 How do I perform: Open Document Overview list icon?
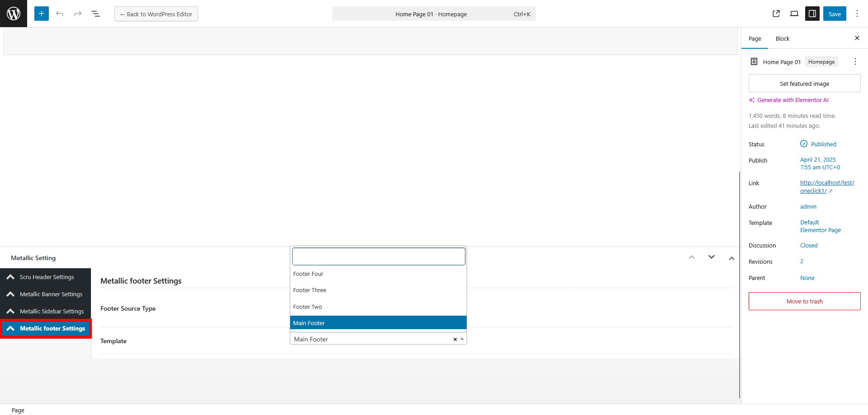pyautogui.click(x=96, y=14)
